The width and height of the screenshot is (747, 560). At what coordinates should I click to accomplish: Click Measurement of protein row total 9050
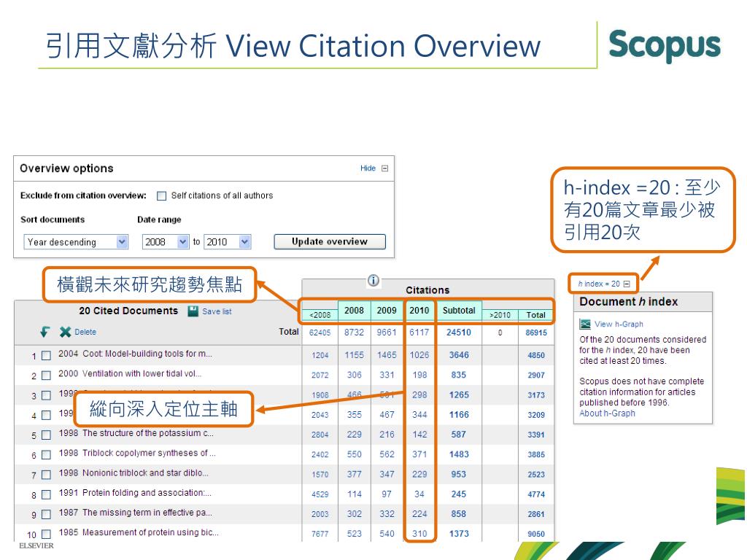[536, 534]
